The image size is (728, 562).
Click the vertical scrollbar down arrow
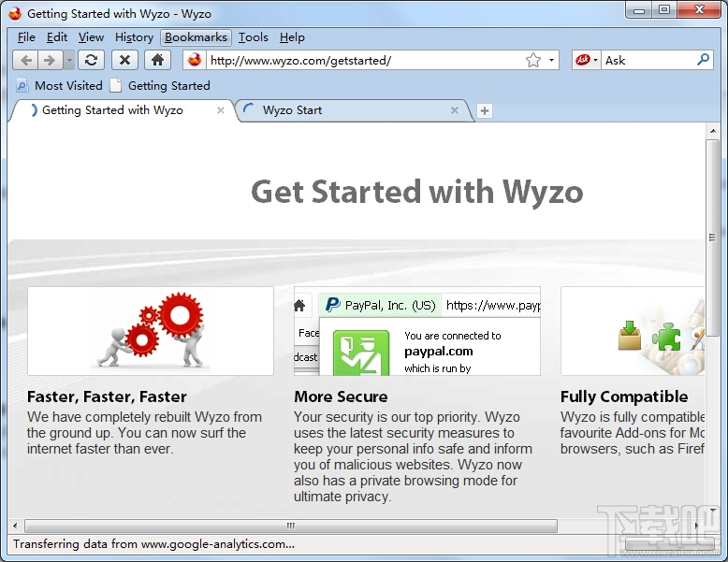coord(713,510)
